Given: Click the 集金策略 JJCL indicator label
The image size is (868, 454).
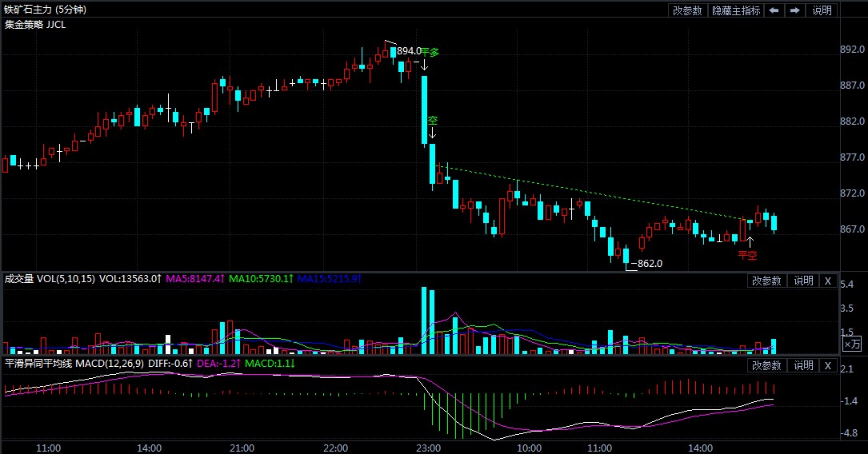Looking at the screenshot, I should 35,24.
